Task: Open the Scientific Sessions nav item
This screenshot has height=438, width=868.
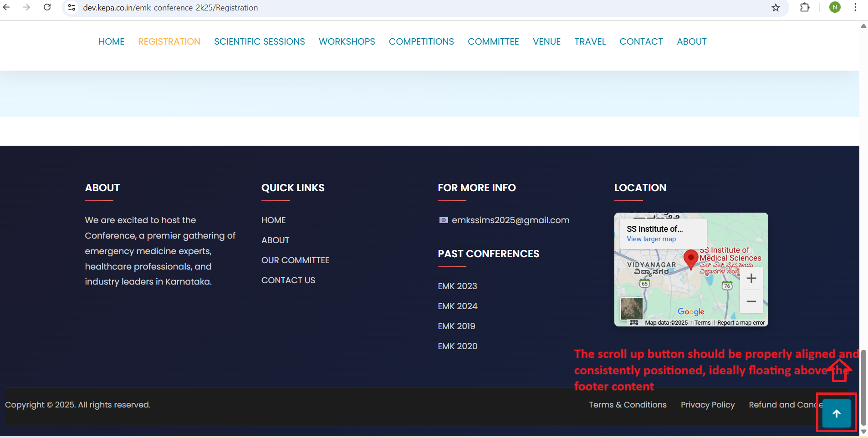Action: tap(259, 41)
